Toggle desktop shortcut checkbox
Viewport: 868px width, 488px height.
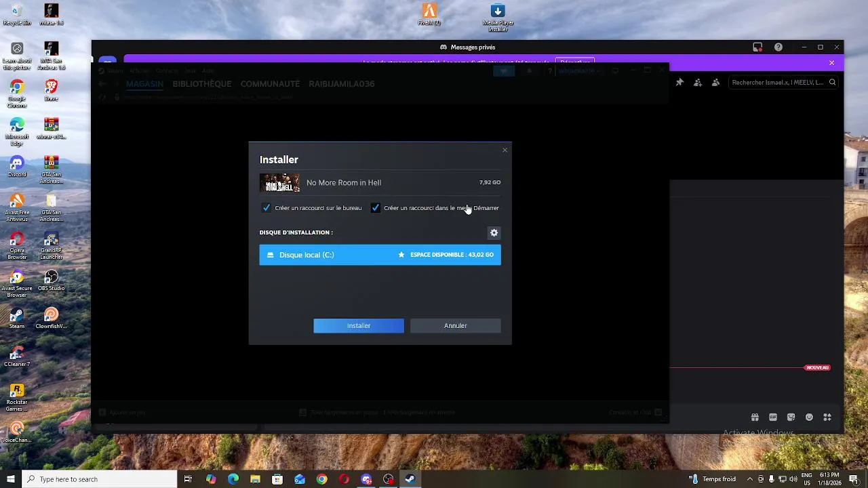[267, 208]
